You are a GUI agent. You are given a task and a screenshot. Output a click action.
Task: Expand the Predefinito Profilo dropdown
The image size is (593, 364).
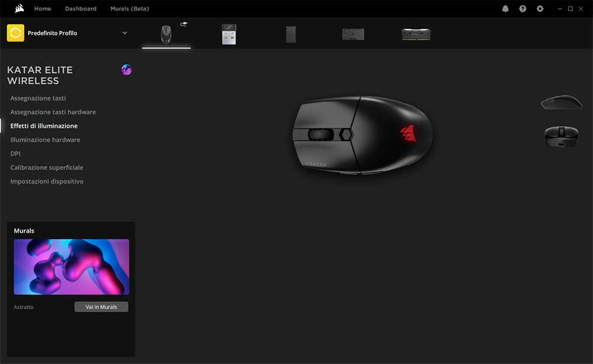tap(125, 33)
